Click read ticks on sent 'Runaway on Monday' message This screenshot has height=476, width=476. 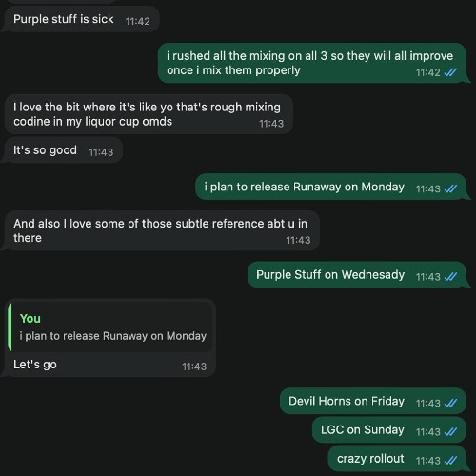click(450, 188)
